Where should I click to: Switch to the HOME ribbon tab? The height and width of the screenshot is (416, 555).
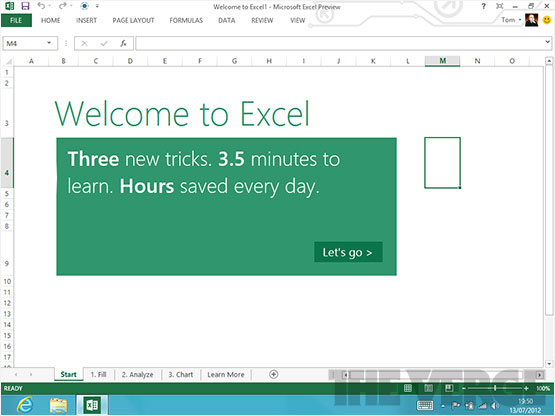point(50,21)
